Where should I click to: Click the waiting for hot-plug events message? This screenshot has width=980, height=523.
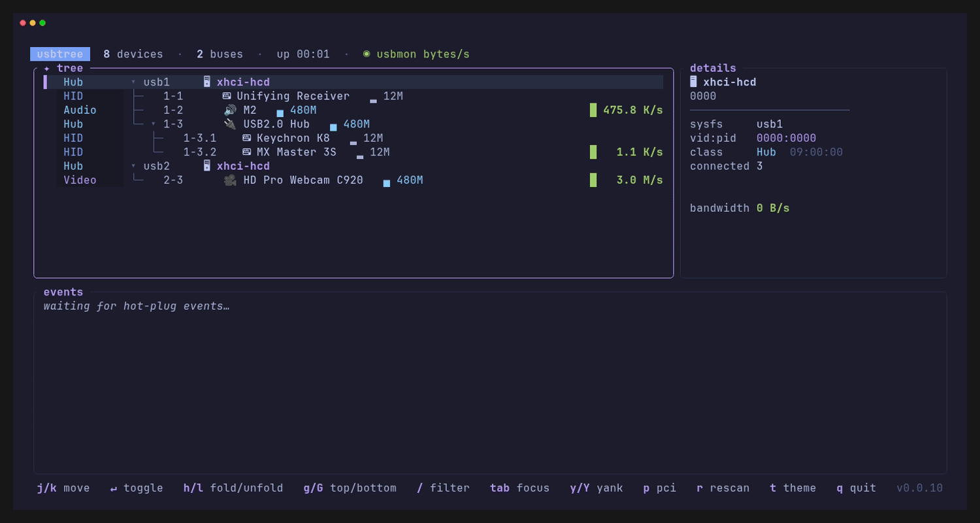(x=137, y=306)
